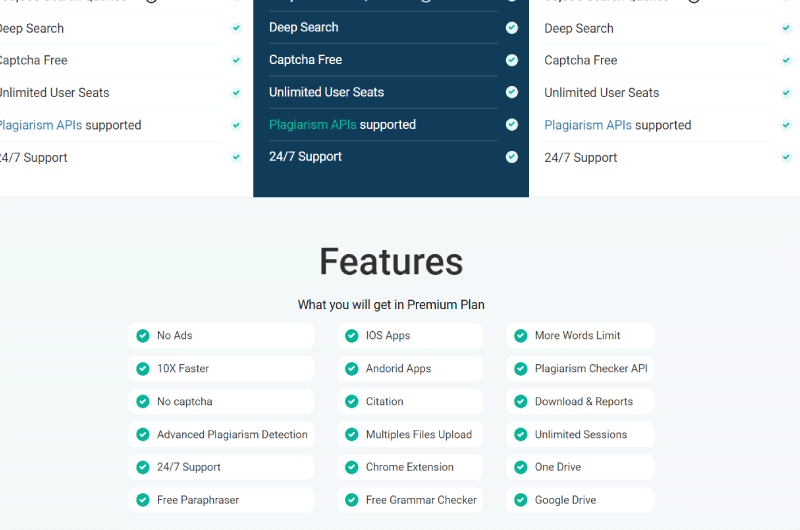The image size is (800, 530).
Task: Open Plagiarism APIs link in the right plan
Action: 588,125
